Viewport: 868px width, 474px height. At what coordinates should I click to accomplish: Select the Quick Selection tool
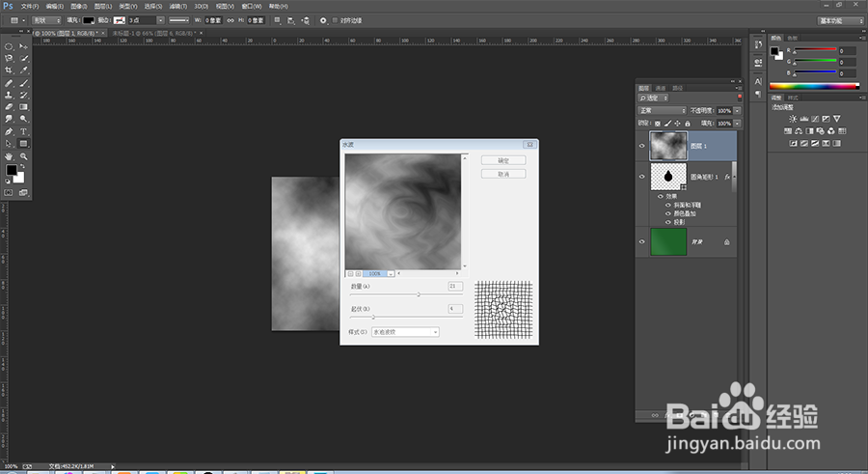point(23,58)
